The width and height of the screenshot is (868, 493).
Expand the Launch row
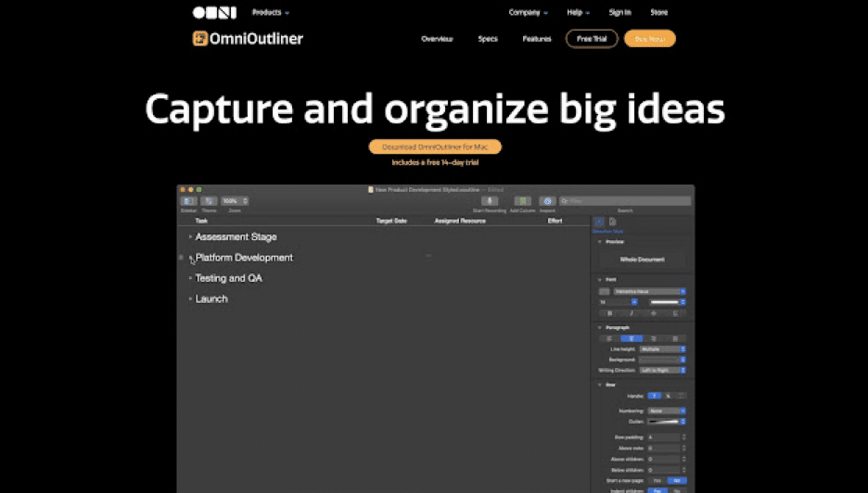190,298
